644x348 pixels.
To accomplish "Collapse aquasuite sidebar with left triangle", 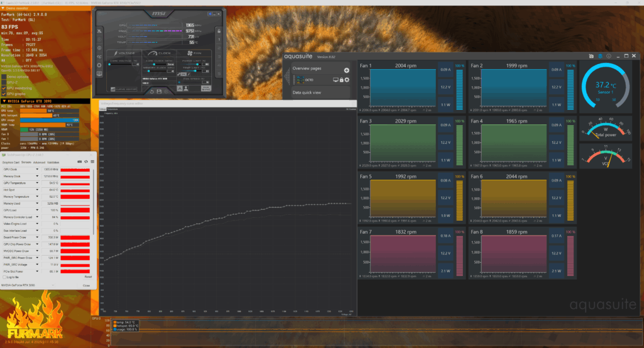I will tap(287, 77).
